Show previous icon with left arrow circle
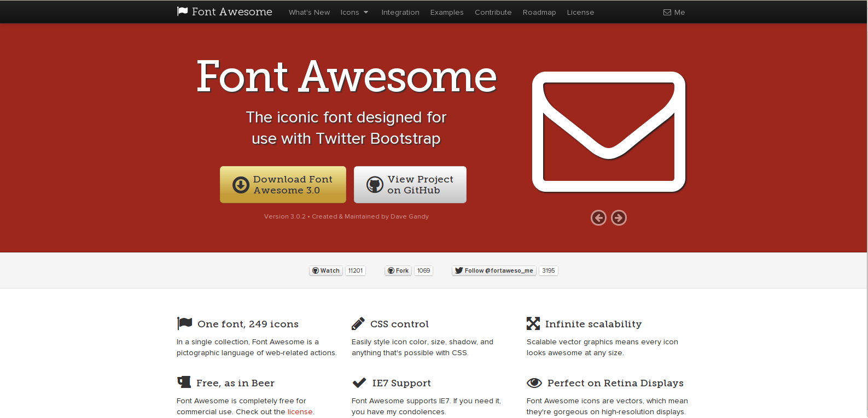 coord(598,217)
